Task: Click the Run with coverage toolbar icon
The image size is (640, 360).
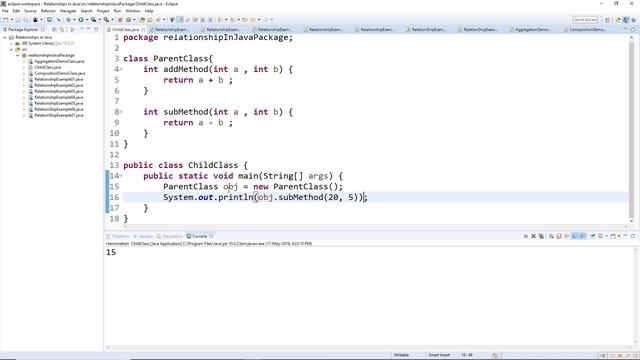Action: point(93,20)
